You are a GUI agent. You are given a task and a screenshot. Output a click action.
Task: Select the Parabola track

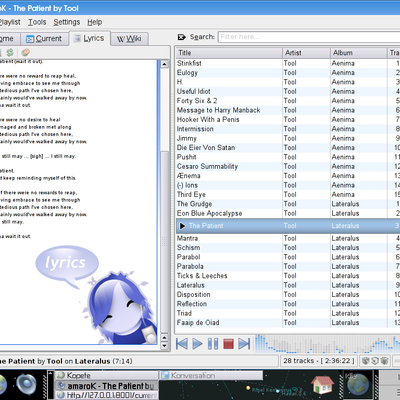[190, 266]
